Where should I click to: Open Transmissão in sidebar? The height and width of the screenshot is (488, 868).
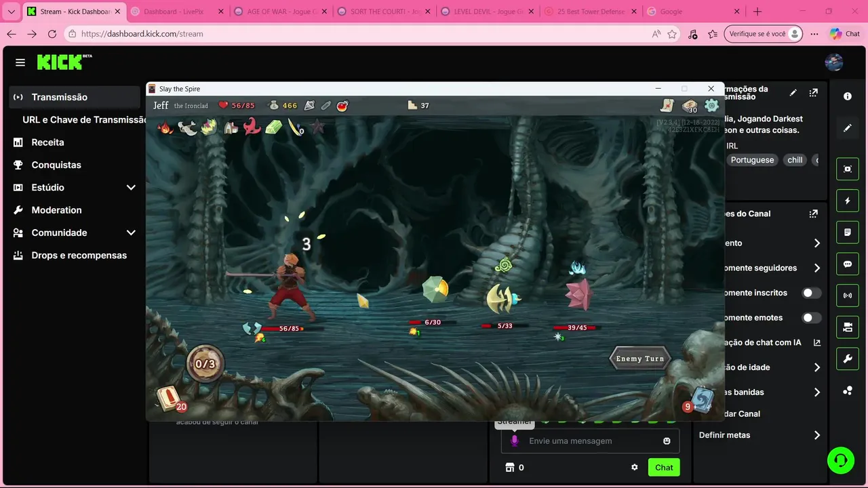[75, 97]
